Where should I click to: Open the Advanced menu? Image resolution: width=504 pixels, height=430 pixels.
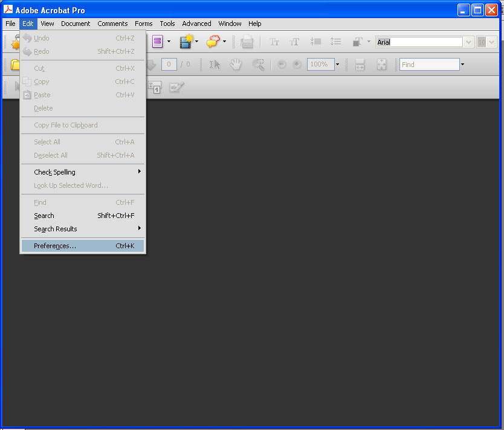197,24
